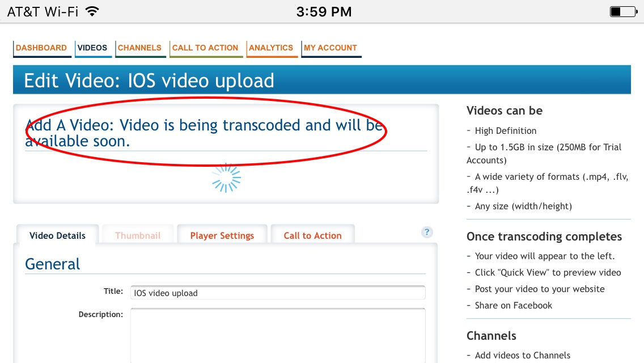Viewport: 644px width, 363px height.
Task: Tap the Wi-Fi signal icon in status bar
Action: pyautogui.click(x=92, y=11)
